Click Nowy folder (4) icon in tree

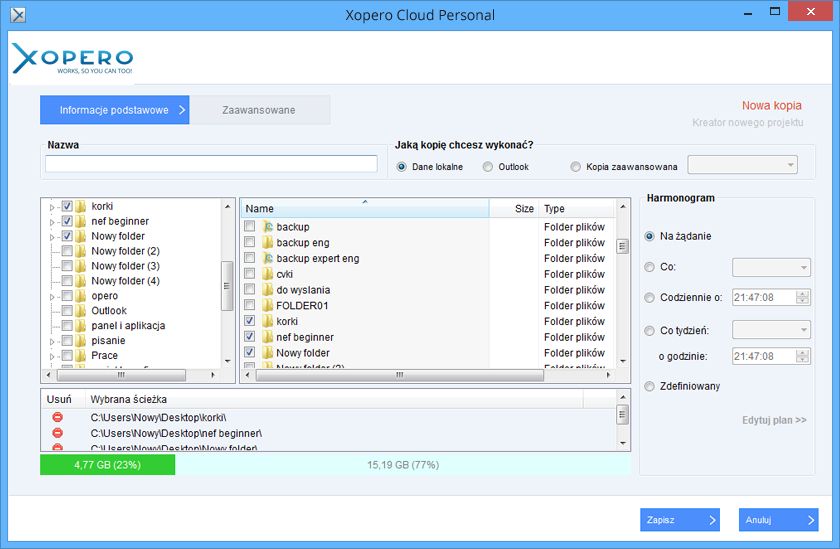tap(81, 281)
